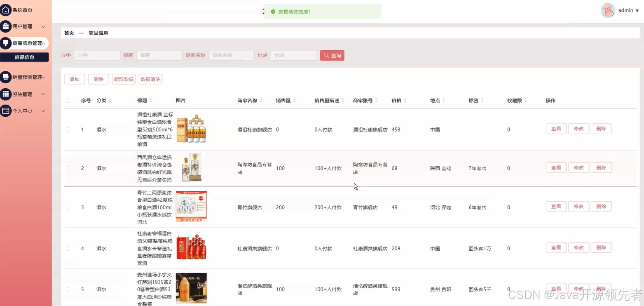This screenshot has height=306, width=644.
Task: Expand the 销量预测管理 menu chevron
Action: click(x=44, y=77)
